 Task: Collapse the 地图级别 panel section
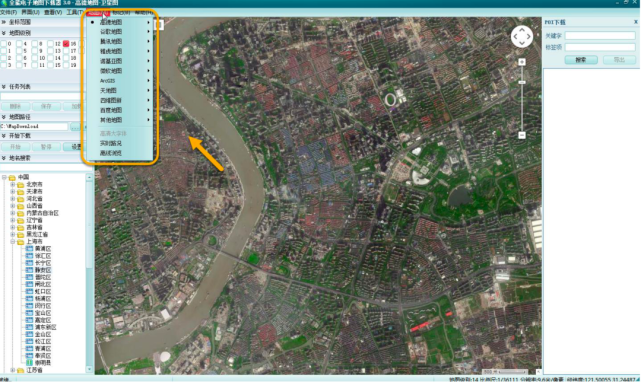4,33
